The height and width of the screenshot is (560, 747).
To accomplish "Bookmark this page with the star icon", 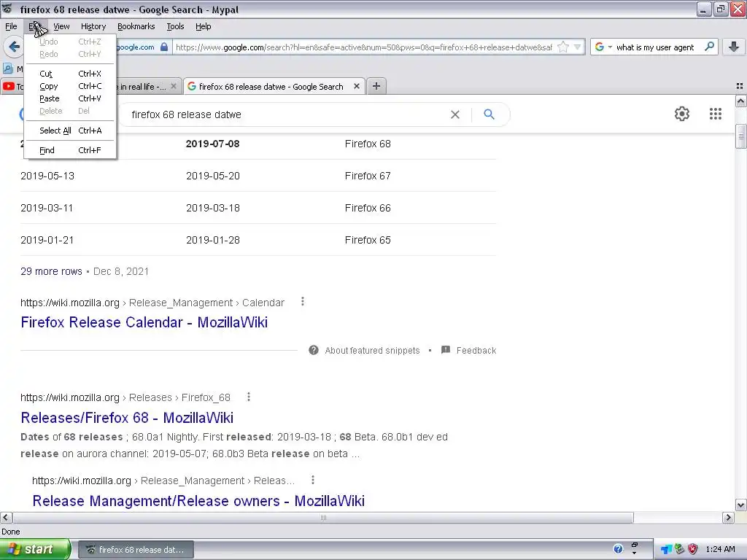I will 563,47.
